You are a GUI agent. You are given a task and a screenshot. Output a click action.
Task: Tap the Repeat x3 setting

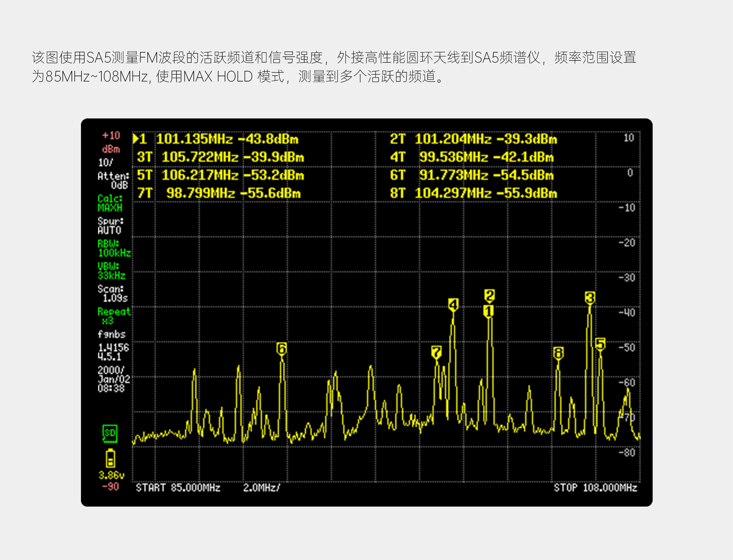[x=113, y=316]
